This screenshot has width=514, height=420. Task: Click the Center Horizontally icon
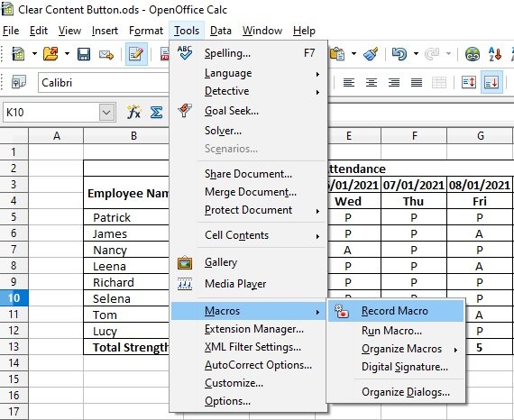click(x=372, y=82)
